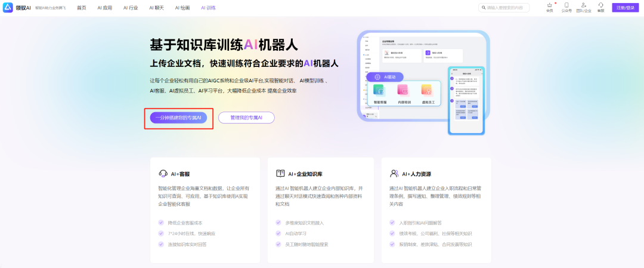Click the people icon beside AI+人力资源
644x268 pixels.
click(x=394, y=174)
